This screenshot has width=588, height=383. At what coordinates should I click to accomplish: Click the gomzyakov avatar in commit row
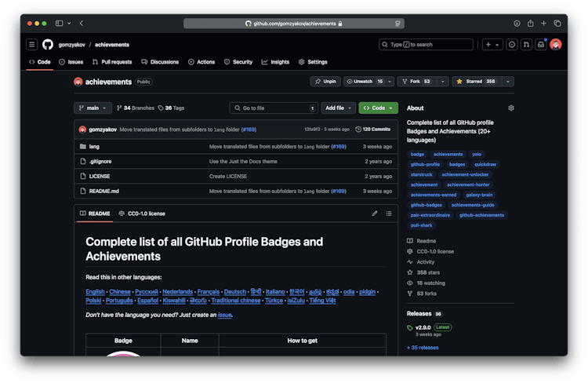82,129
